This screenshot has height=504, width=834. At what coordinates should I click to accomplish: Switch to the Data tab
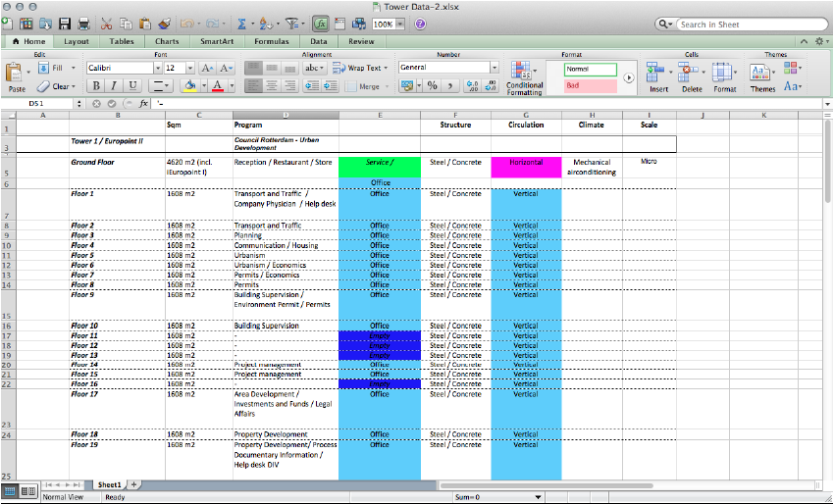(318, 41)
